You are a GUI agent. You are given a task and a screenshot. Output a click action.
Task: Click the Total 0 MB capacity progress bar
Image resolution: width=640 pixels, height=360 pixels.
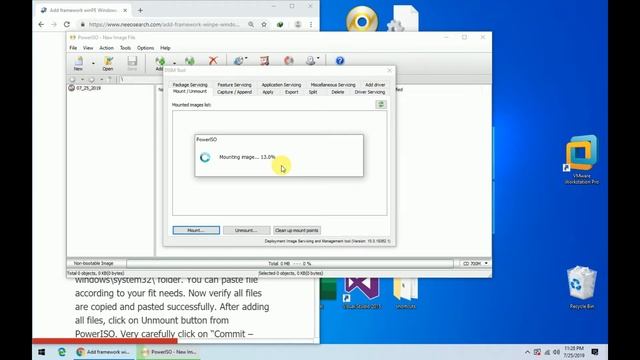(x=290, y=264)
